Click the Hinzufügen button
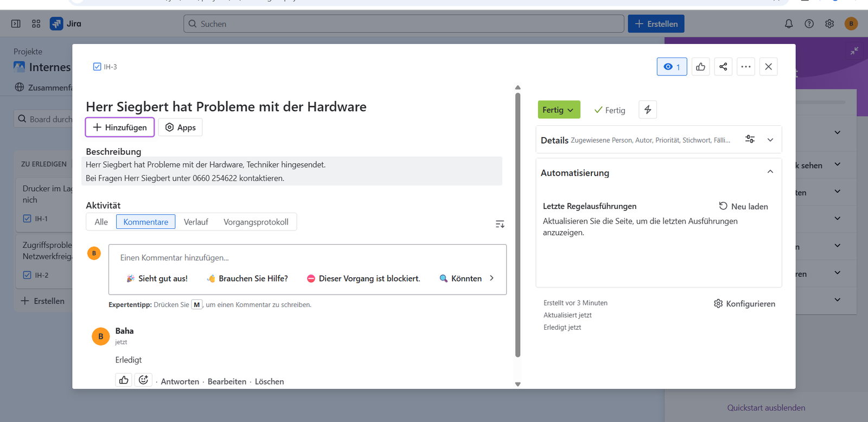868x422 pixels. pyautogui.click(x=120, y=127)
